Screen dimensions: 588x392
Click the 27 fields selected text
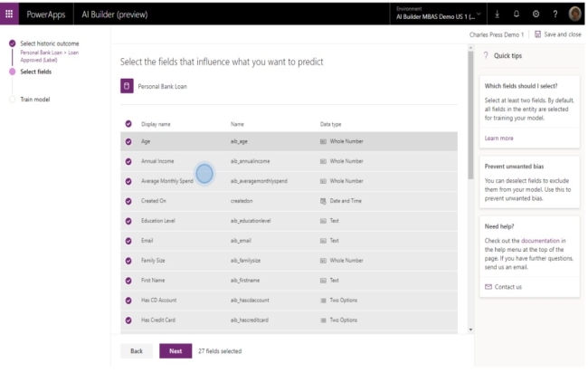point(220,351)
